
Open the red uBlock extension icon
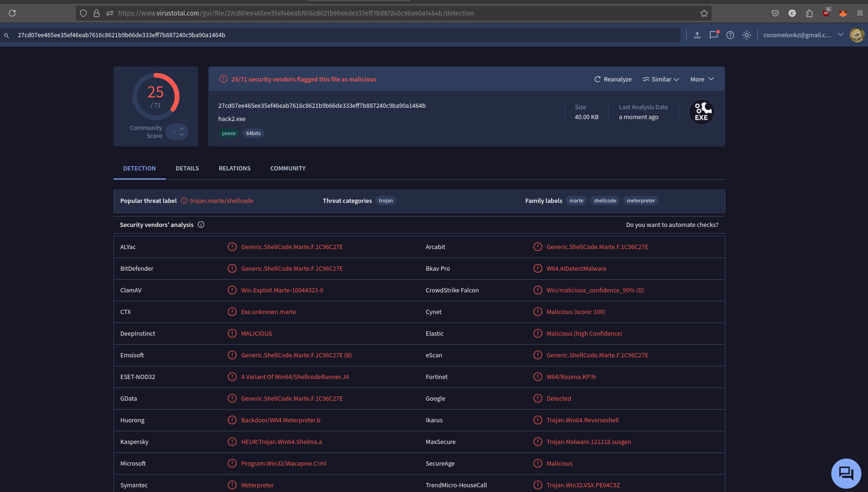[x=826, y=13]
